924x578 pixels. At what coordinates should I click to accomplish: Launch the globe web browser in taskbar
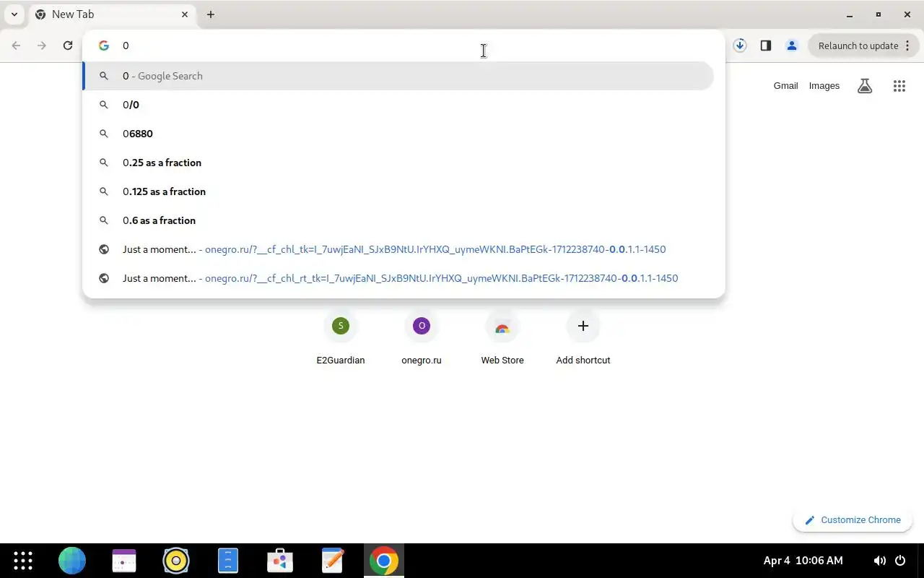72,561
